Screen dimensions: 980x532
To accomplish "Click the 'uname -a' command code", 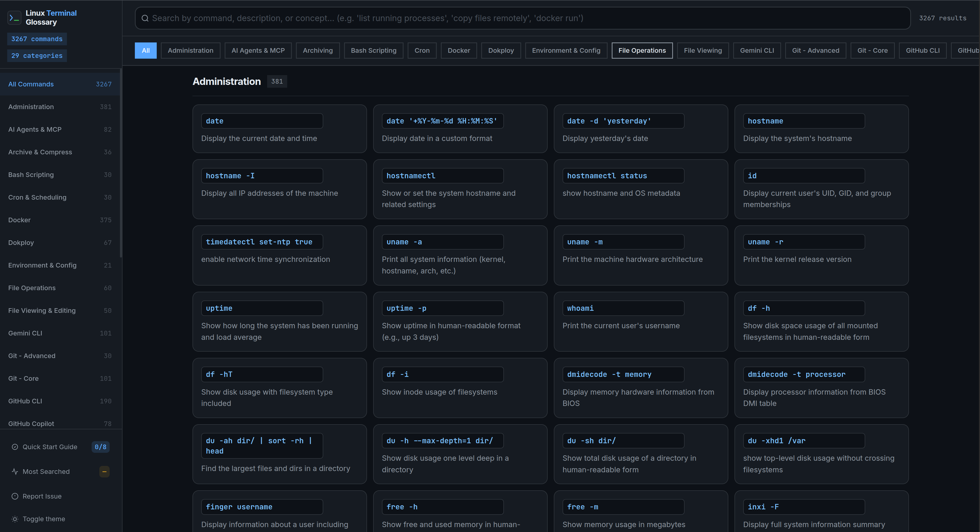I will tap(442, 242).
